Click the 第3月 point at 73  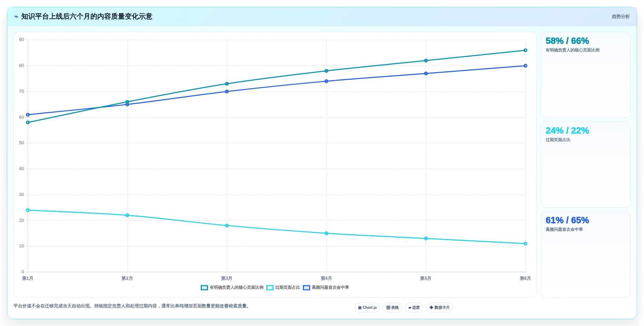[227, 84]
